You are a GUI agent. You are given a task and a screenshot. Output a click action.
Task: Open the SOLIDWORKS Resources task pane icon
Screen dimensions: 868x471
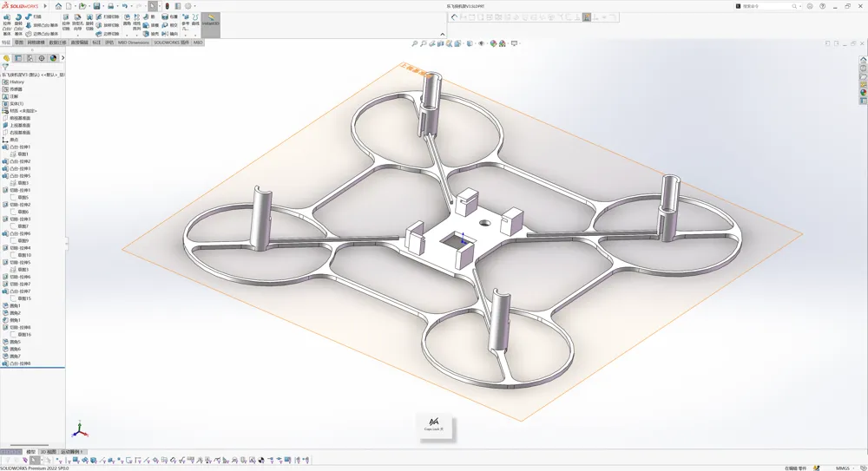click(864, 60)
